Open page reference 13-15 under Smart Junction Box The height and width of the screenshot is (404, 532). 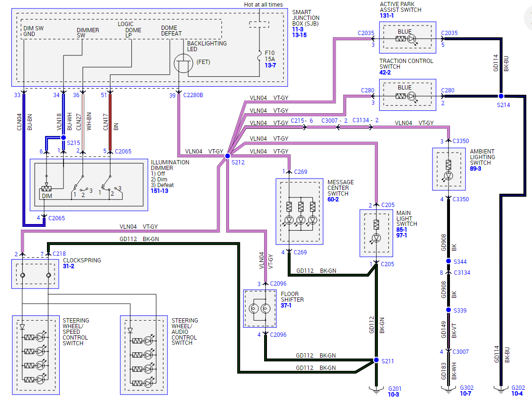click(299, 35)
